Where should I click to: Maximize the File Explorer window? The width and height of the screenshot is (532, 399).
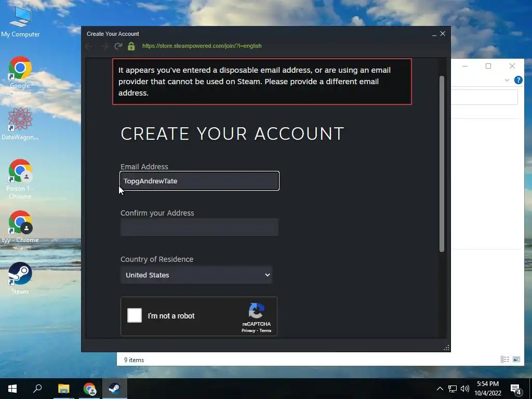coord(488,66)
